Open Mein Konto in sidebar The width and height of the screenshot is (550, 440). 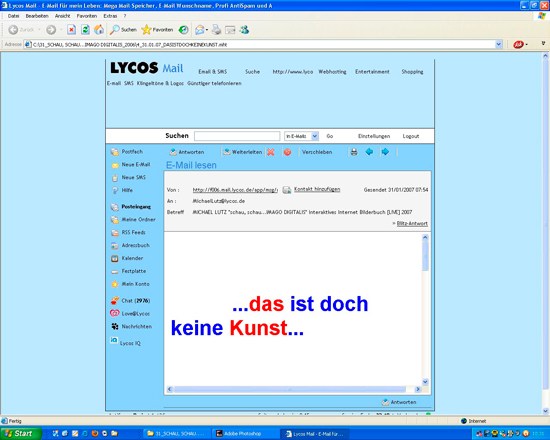point(130,284)
